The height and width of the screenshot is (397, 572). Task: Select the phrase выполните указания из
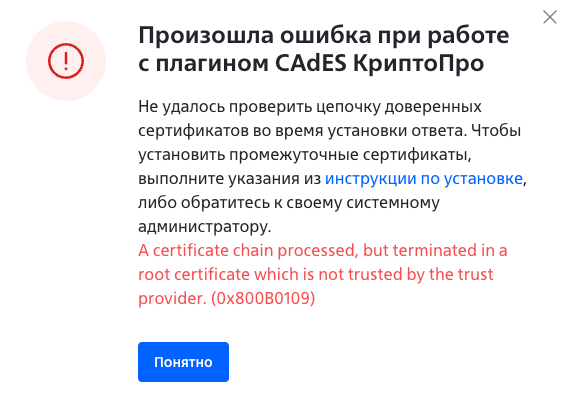(229, 179)
